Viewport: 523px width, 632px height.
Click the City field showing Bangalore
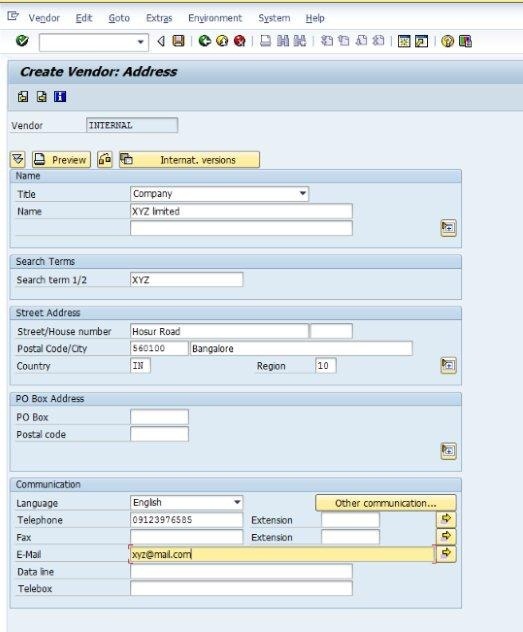301,349
